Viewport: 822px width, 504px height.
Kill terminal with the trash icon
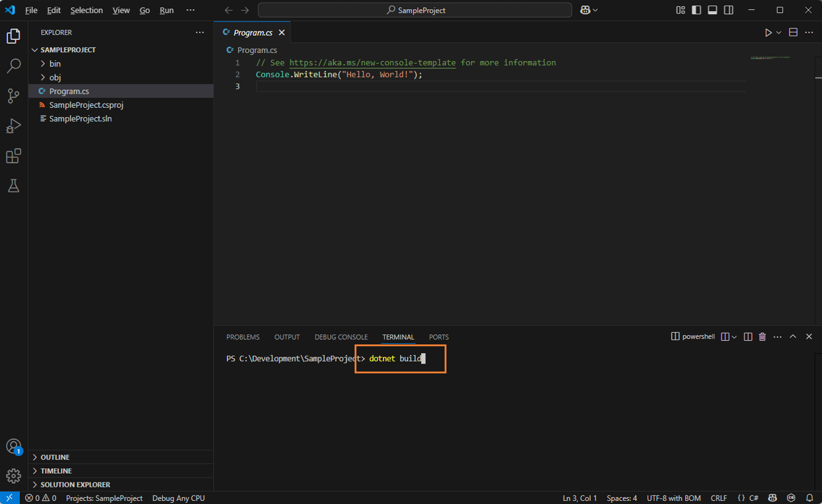[762, 337]
